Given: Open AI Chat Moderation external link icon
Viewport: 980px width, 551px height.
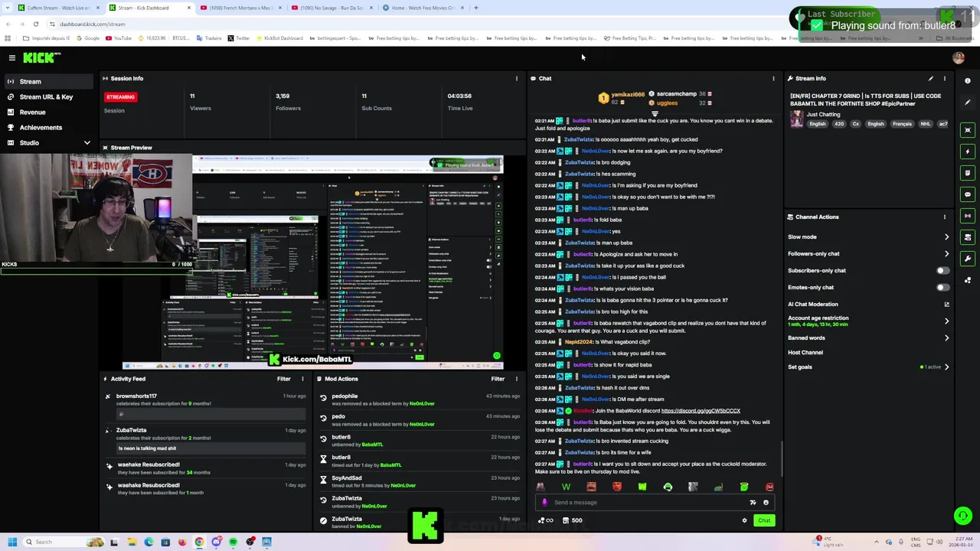Looking at the screenshot, I should click(x=946, y=304).
